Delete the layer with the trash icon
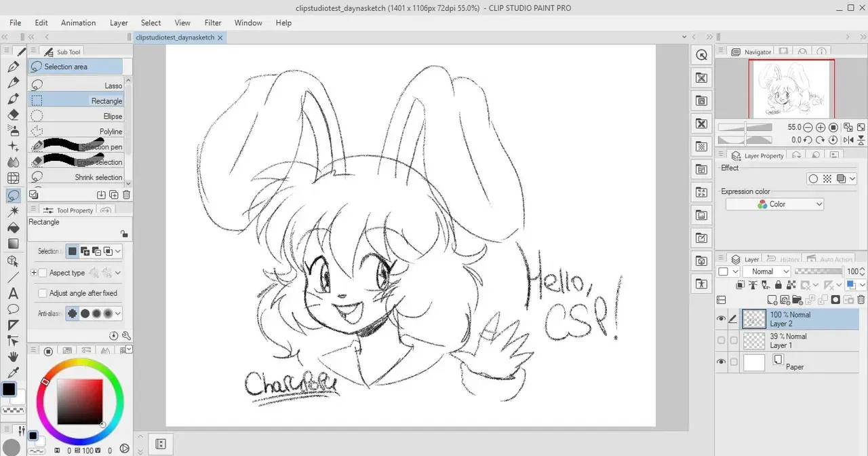Viewport: 868px width, 456px height. 861,299
